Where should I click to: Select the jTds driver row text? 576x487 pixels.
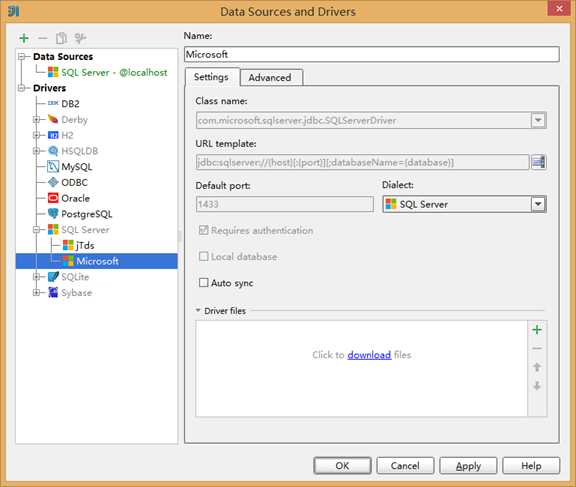[85, 245]
